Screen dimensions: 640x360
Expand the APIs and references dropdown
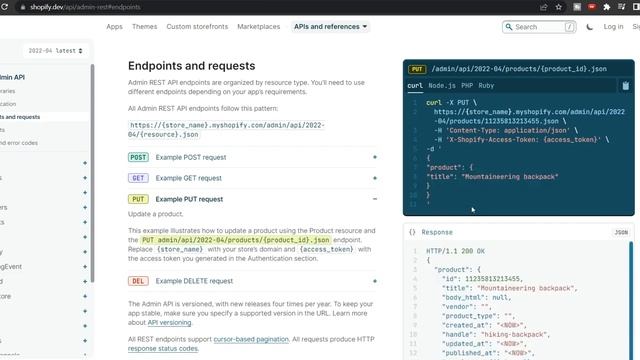tap(330, 27)
